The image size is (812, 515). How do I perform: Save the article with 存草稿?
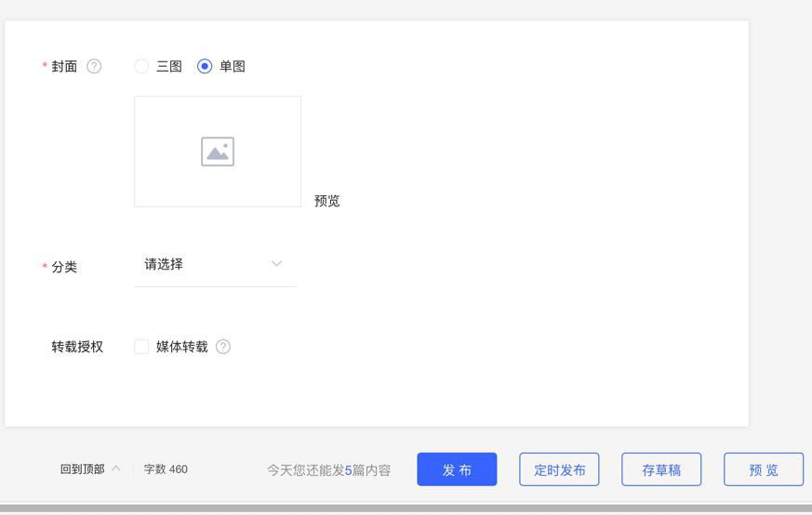661,469
